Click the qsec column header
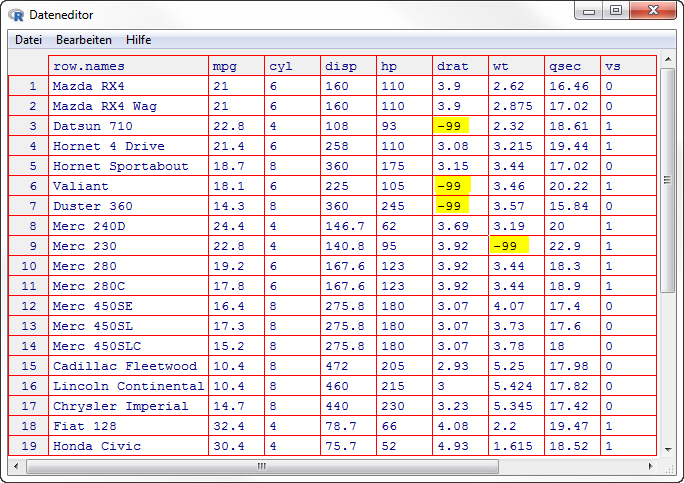The height and width of the screenshot is (483, 684). coord(572,66)
